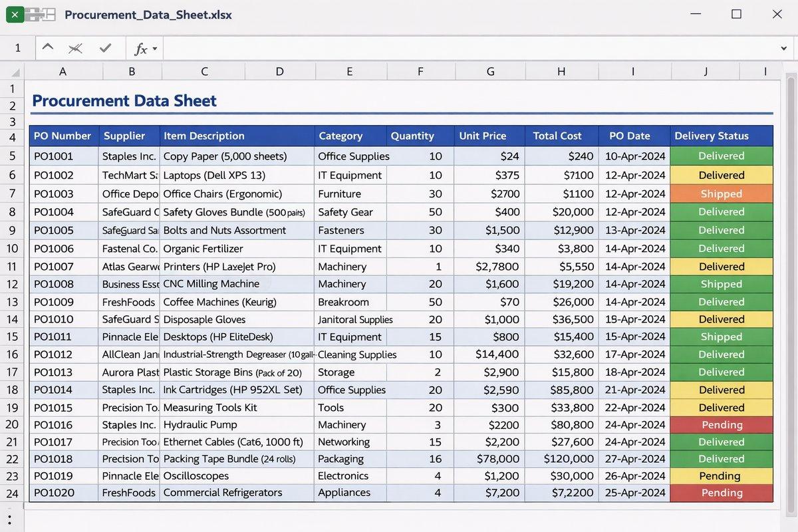Click the $85,800 total cost cell

click(563, 390)
